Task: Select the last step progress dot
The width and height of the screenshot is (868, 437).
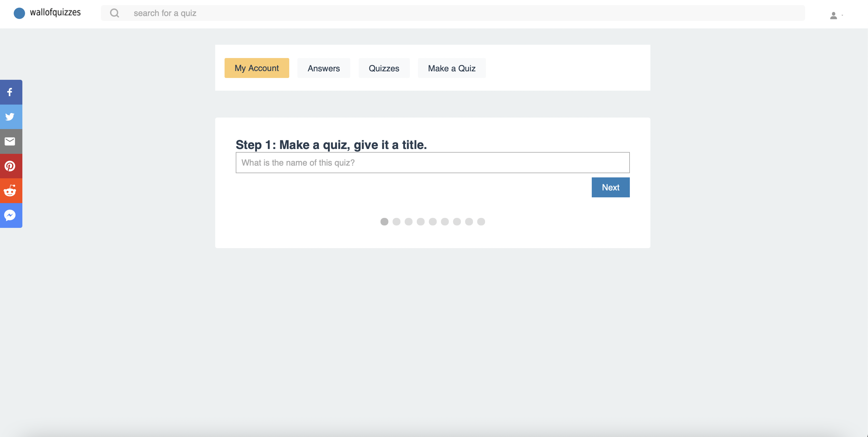Action: point(481,222)
